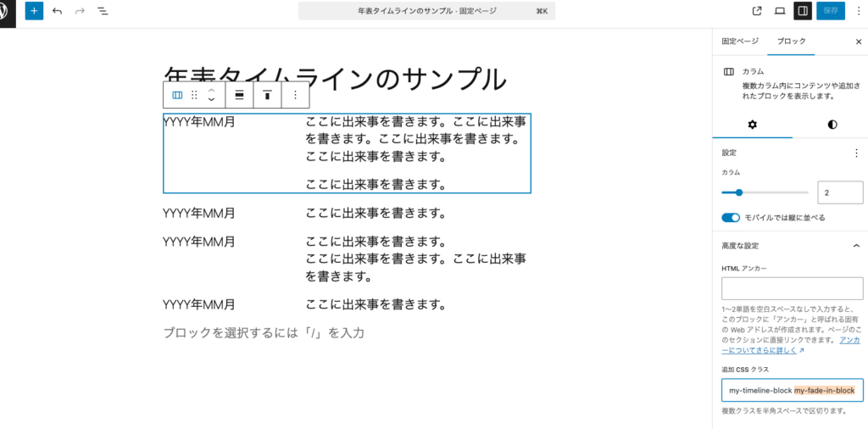Click the HTML アンカー input field
This screenshot has width=868, height=429.
coord(793,288)
